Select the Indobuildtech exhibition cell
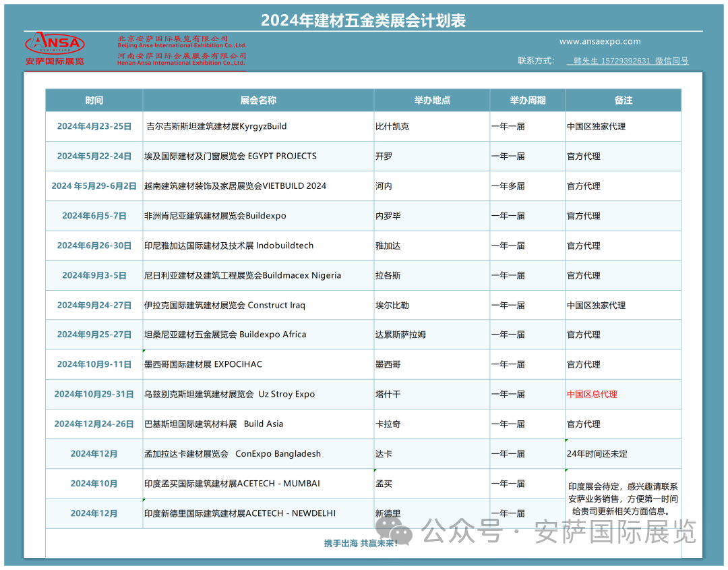This screenshot has width=728, height=570. [x=258, y=246]
